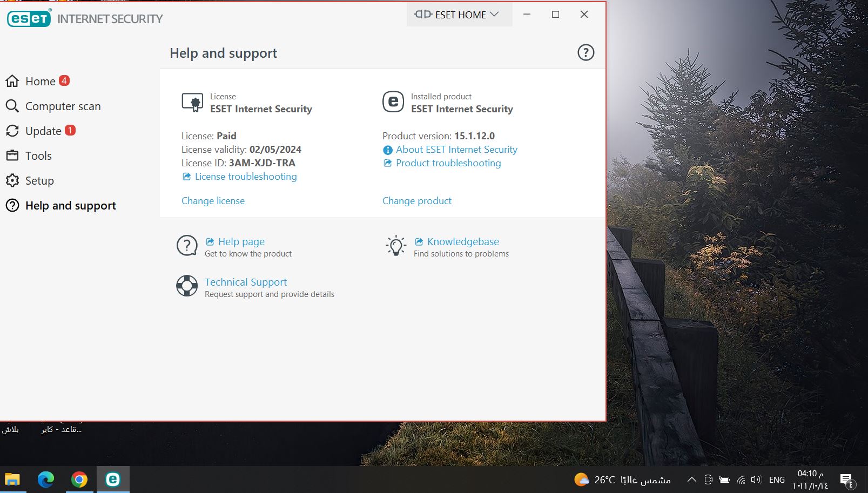
Task: Open Computer scan section
Action: (63, 106)
